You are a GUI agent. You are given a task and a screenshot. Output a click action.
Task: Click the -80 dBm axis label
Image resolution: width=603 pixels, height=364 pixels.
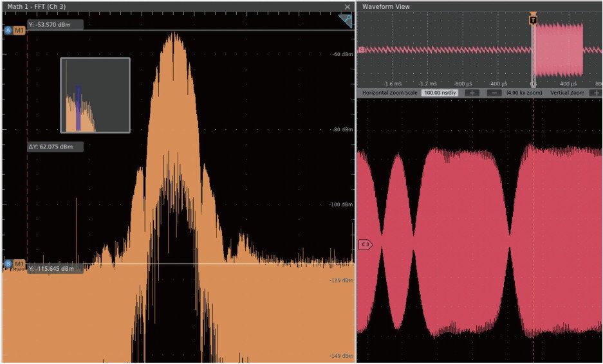pos(342,129)
